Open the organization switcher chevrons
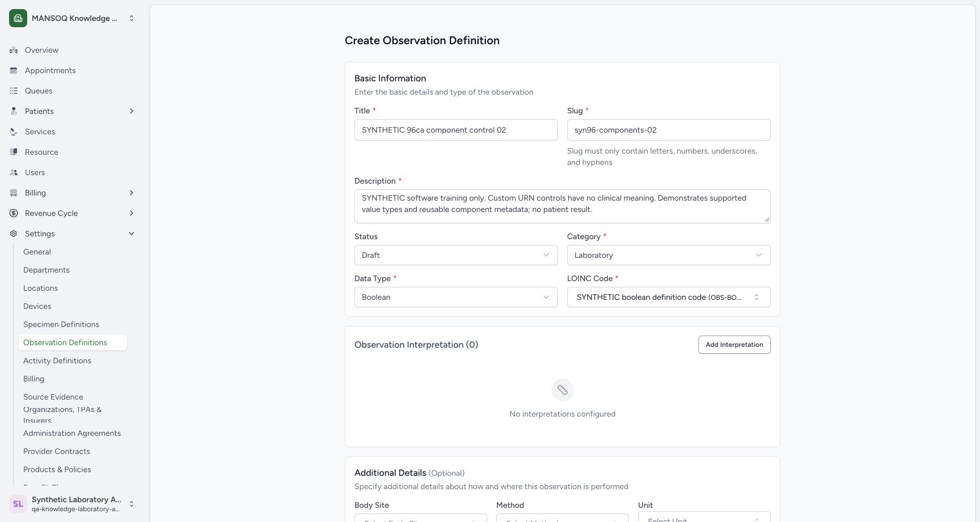Image resolution: width=980 pixels, height=522 pixels. pyautogui.click(x=132, y=18)
